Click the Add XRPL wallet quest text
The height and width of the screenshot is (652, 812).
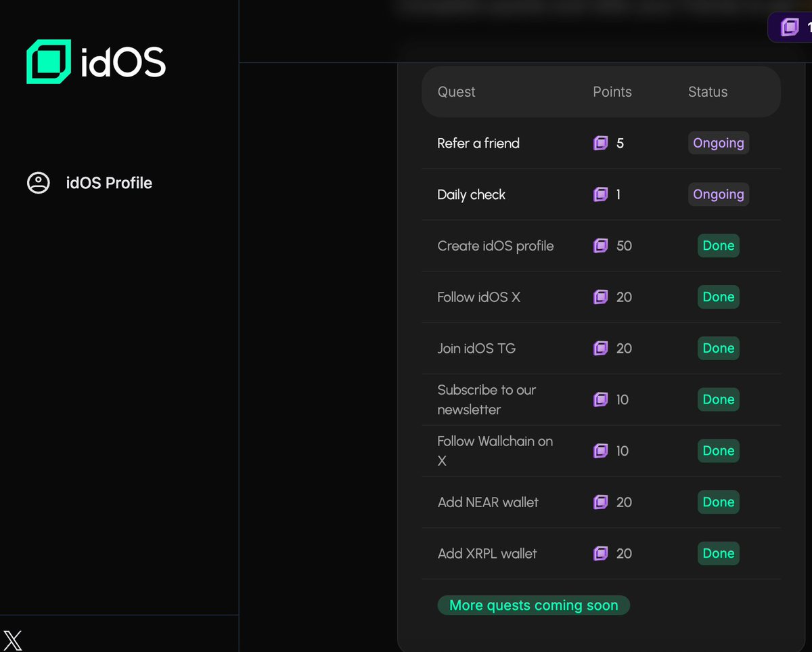tap(487, 553)
